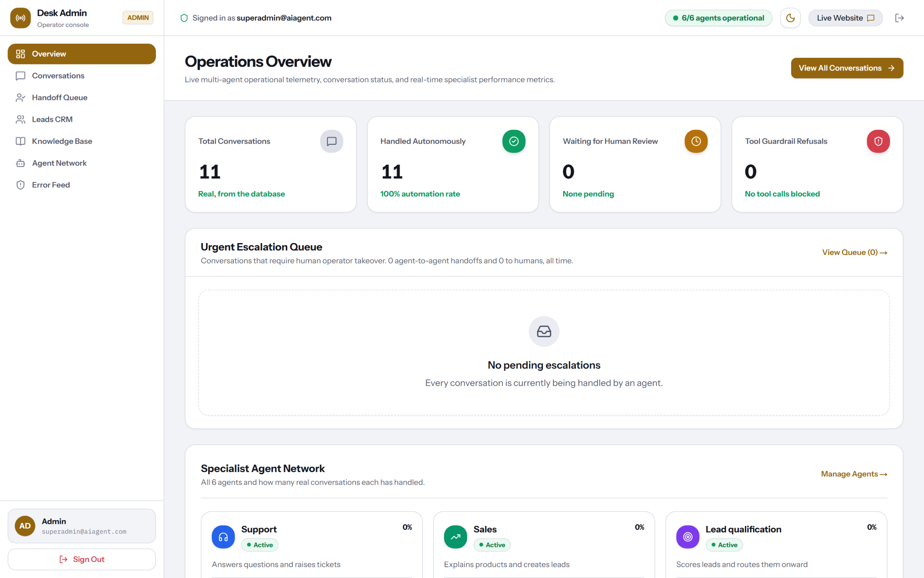924x578 pixels.
Task: Select Agent Network in the sidebar
Action: [x=82, y=163]
